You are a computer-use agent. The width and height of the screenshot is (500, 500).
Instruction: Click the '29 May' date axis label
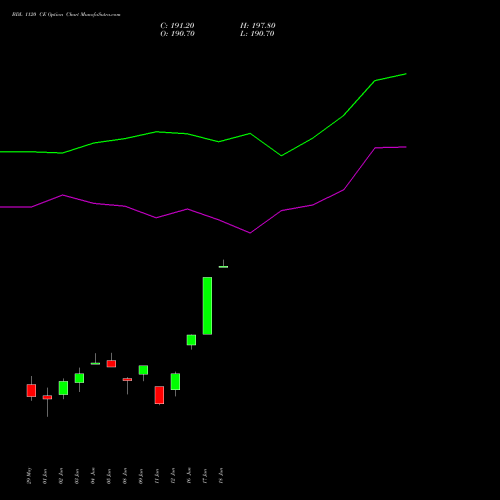(29, 476)
